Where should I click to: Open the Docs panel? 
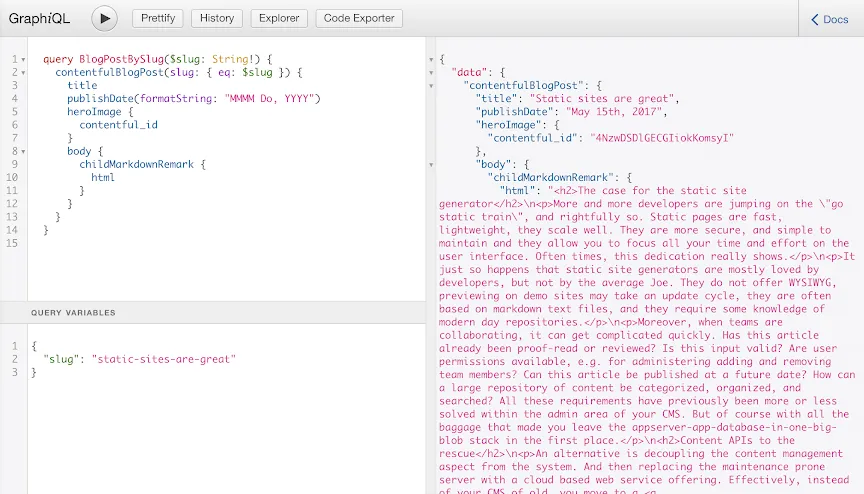point(829,19)
